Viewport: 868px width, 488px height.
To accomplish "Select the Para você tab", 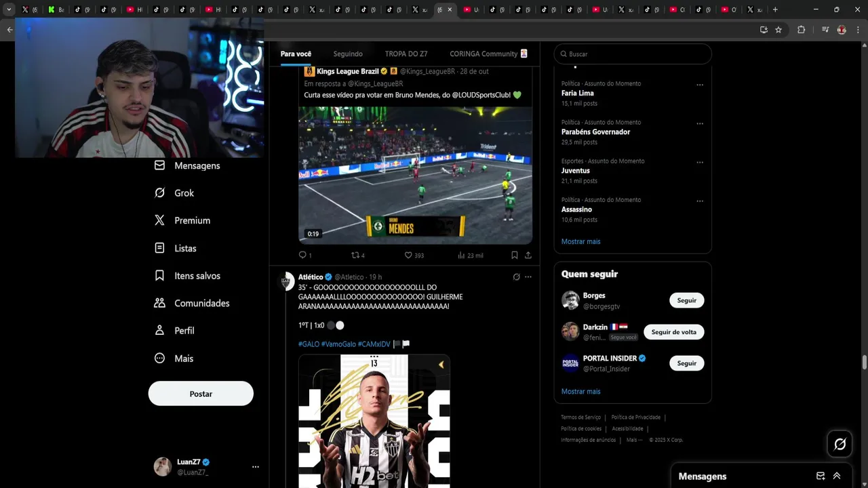I will pos(296,54).
